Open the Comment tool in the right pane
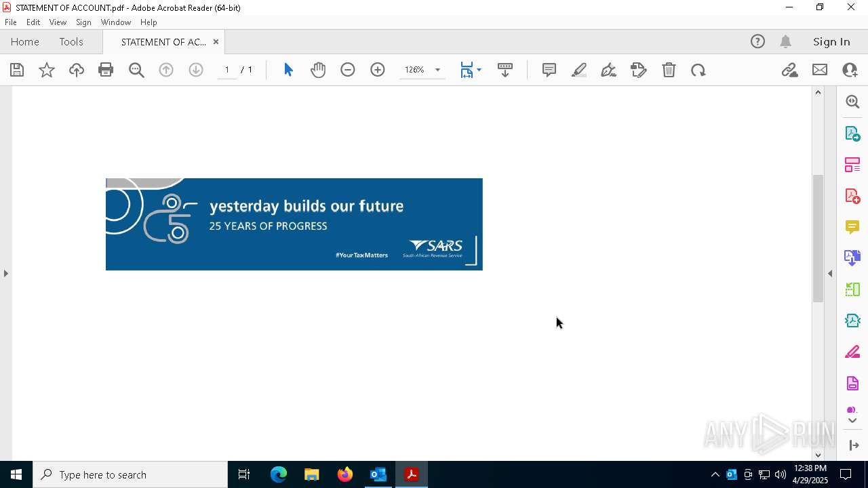The image size is (868, 488). pos(852,227)
